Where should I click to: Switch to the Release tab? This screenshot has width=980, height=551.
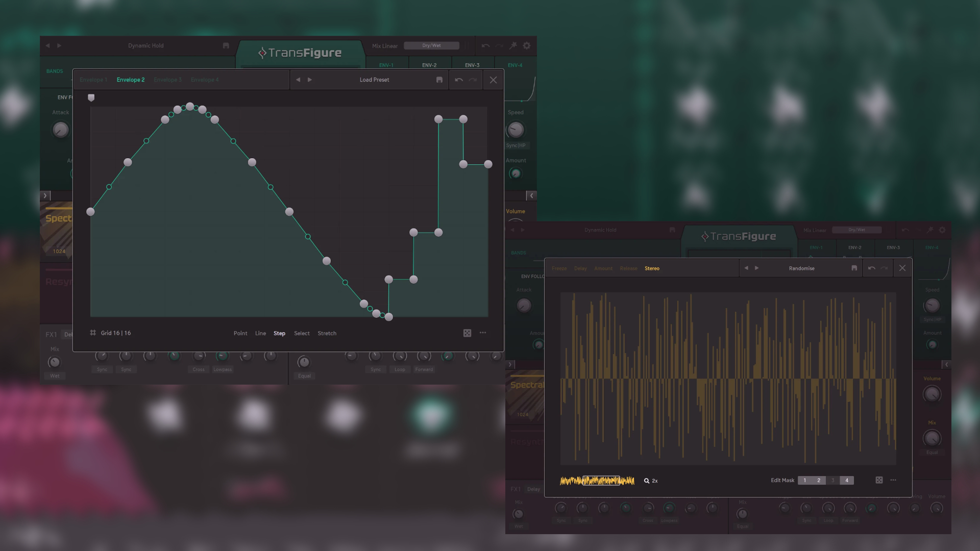click(628, 268)
